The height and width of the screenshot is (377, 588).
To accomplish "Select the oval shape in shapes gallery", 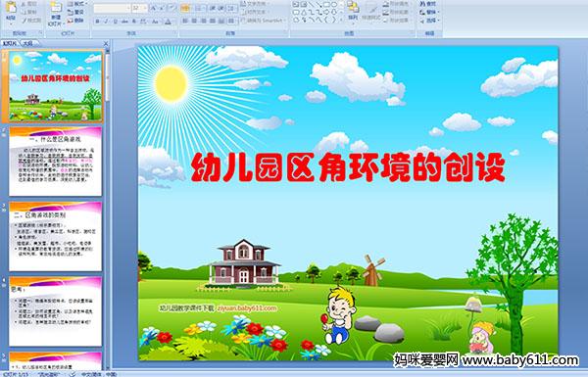I will 334,5.
